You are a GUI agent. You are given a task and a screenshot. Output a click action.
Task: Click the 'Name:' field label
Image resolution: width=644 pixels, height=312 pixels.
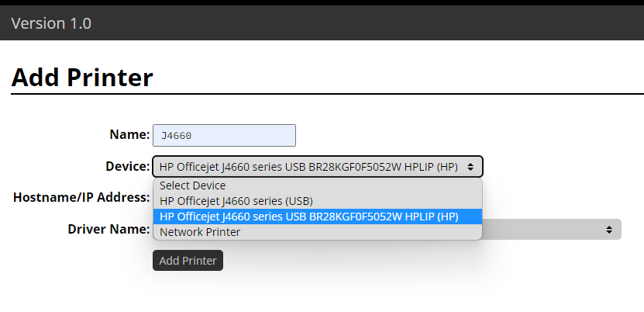click(x=129, y=134)
